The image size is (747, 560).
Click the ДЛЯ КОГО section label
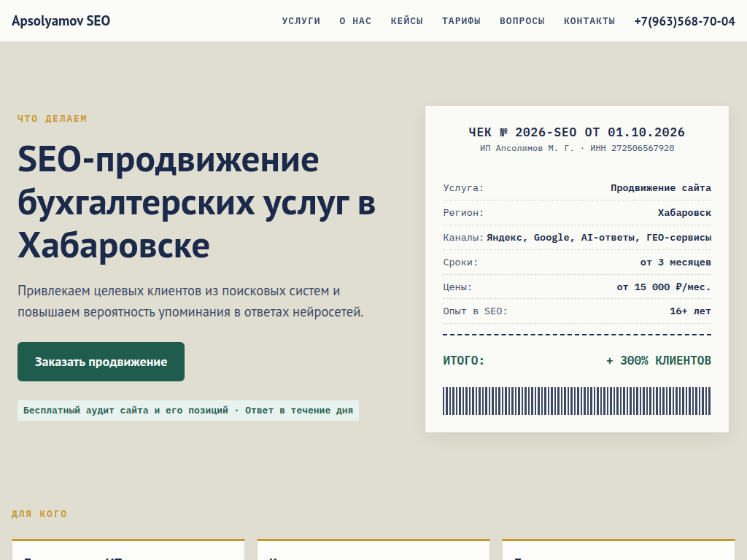point(39,514)
